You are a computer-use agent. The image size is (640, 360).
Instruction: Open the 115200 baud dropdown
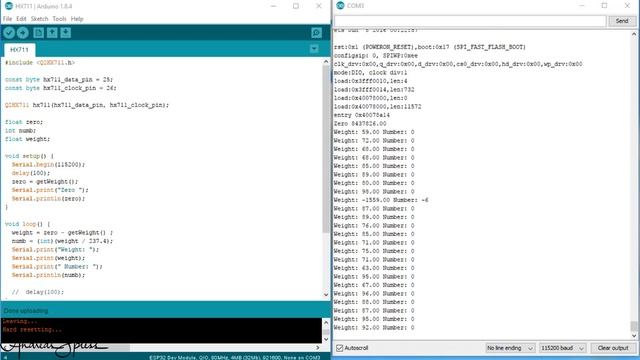point(562,348)
